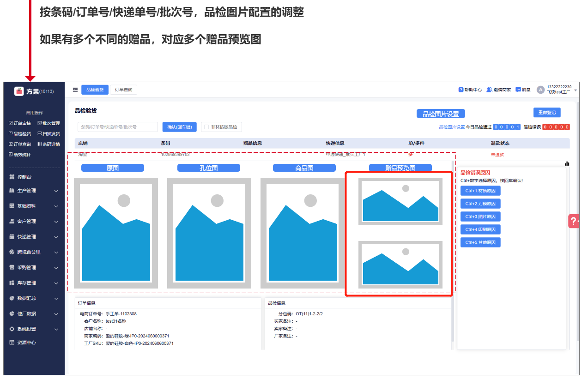Expand the 生产管理 sidebar menu
The width and height of the screenshot is (588, 385).
34,191
